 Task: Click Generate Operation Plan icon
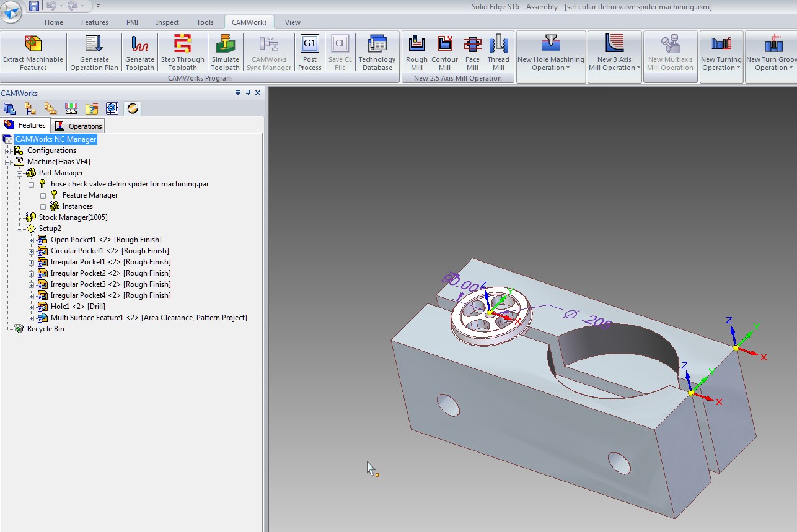coord(94,53)
